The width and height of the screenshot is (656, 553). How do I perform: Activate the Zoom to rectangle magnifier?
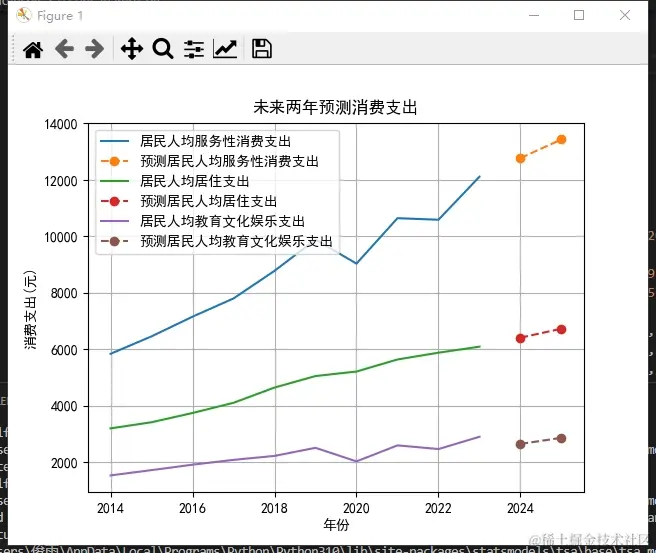click(163, 49)
